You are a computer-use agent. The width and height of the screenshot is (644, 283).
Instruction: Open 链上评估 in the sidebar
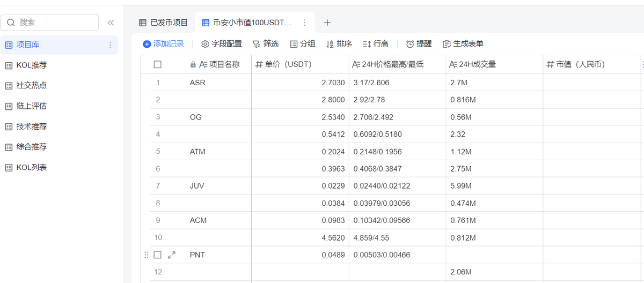click(59, 106)
